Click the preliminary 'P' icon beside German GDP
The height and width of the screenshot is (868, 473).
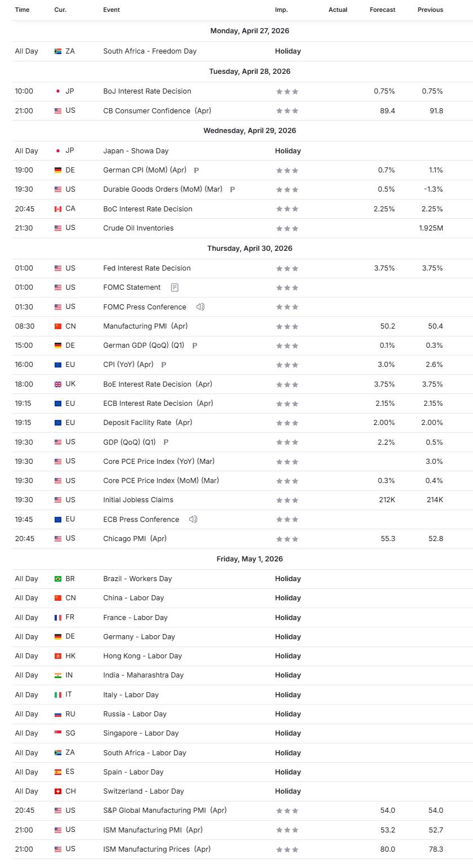[195, 346]
